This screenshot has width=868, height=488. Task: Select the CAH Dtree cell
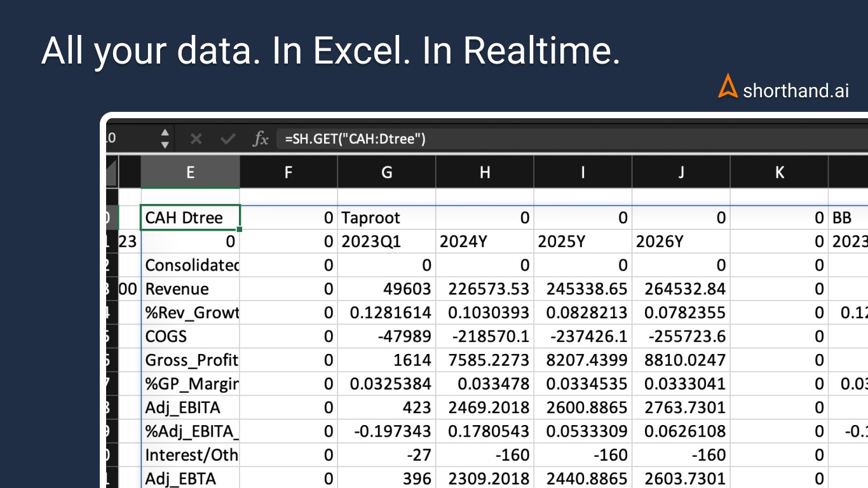point(190,218)
